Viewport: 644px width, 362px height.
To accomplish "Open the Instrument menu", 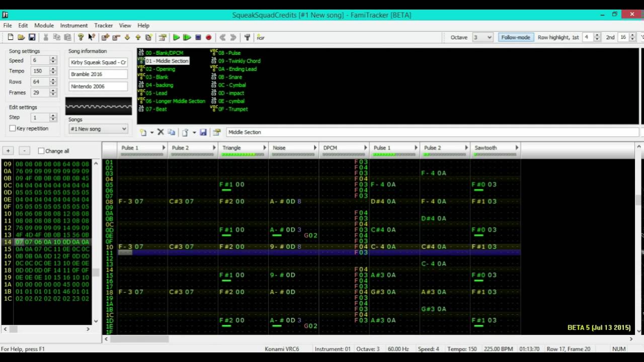I will coord(74,26).
